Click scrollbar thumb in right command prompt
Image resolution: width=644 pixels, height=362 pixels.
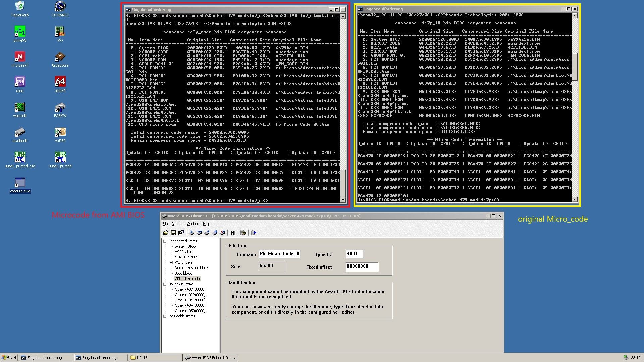click(575, 67)
